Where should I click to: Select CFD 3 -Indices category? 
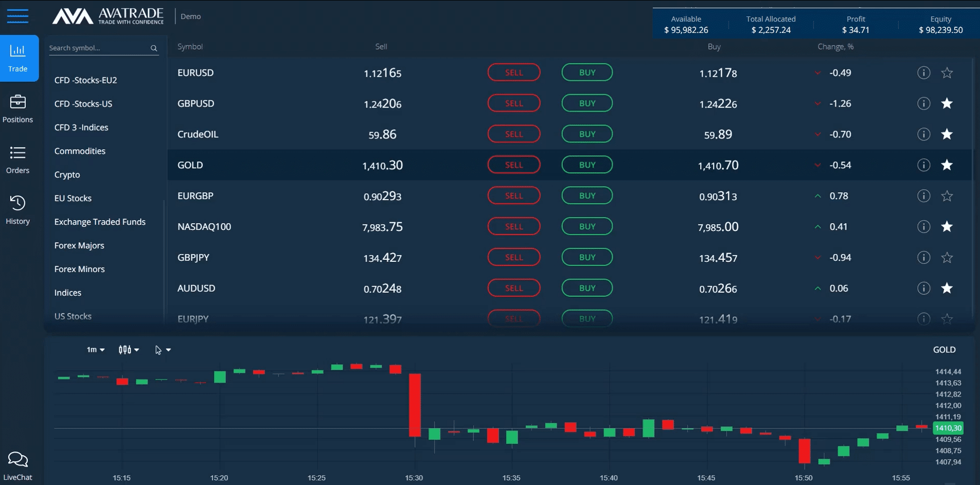81,128
